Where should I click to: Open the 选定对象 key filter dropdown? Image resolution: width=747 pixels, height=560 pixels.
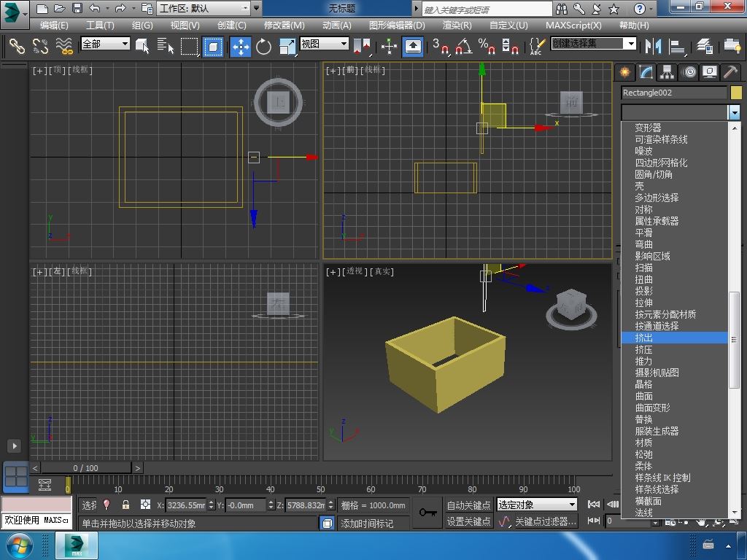tap(537, 505)
